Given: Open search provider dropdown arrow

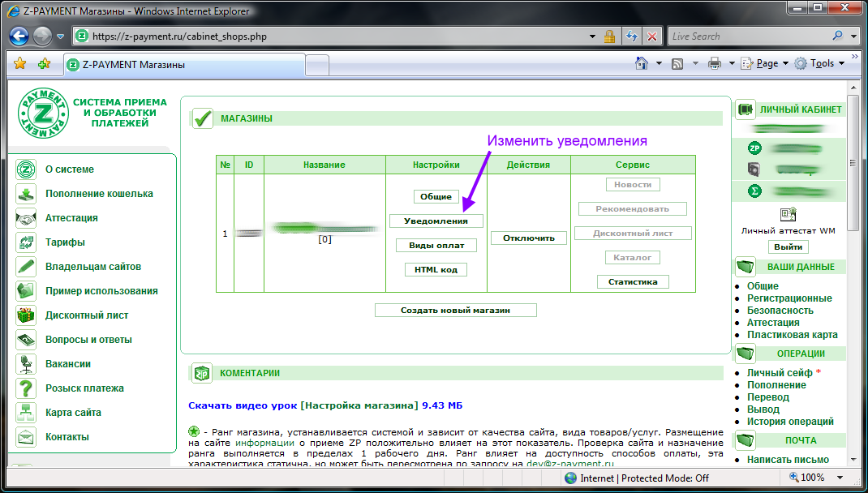Looking at the screenshot, I should (x=853, y=36).
